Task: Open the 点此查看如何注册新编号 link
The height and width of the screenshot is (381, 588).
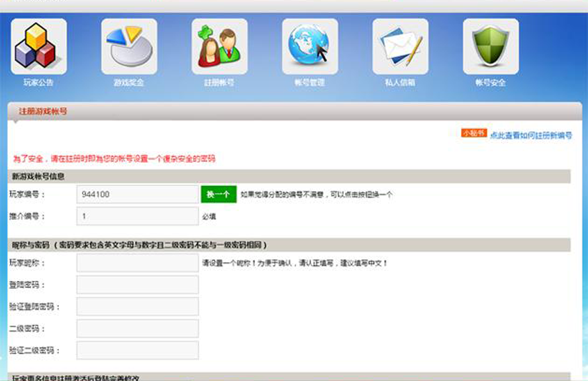Action: point(531,135)
